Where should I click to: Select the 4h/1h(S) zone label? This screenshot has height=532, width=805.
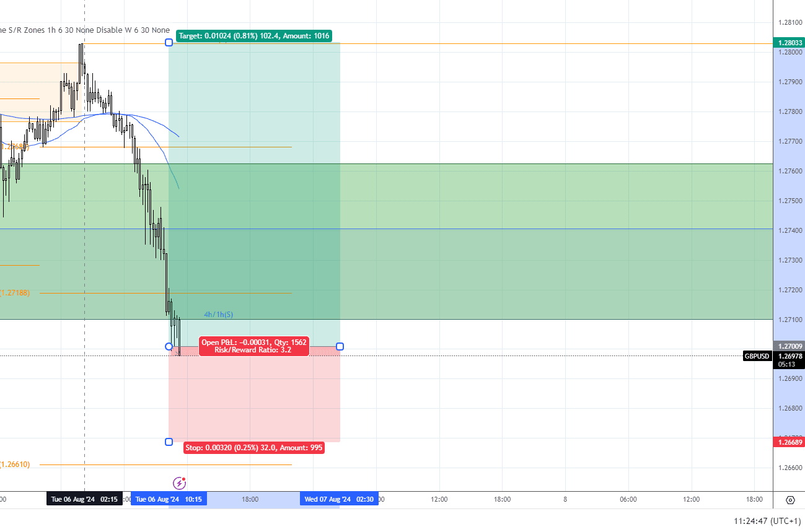[219, 315]
